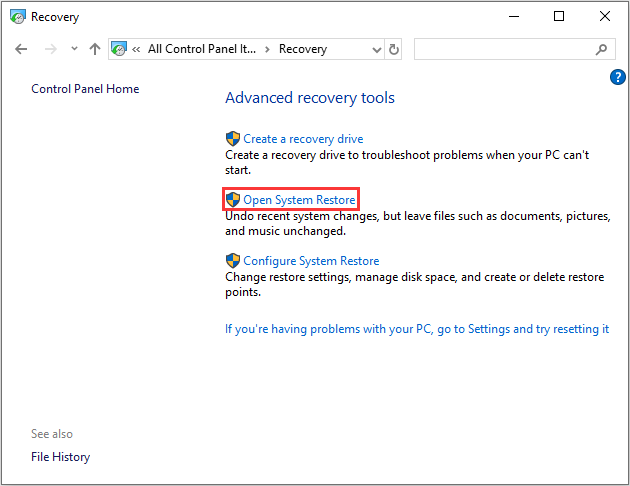Click the Recovery title bar icon
Viewport: 630px width, 486px height.
click(x=18, y=17)
